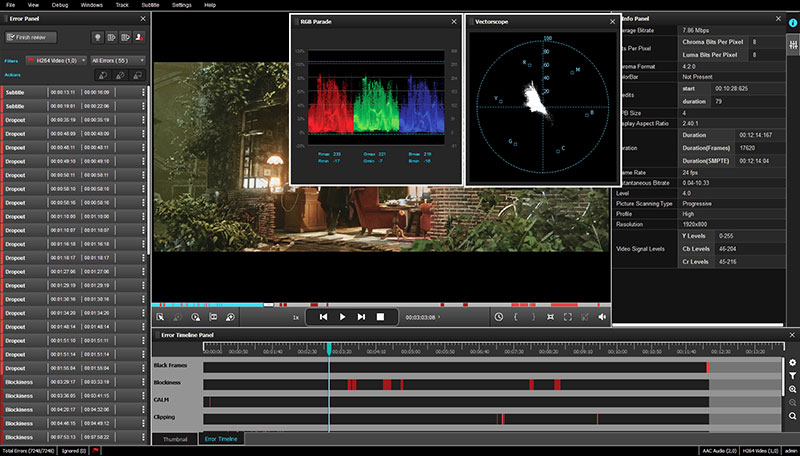The width and height of the screenshot is (800, 456).
Task: Click first warning action icon under Actions
Action: [103, 75]
